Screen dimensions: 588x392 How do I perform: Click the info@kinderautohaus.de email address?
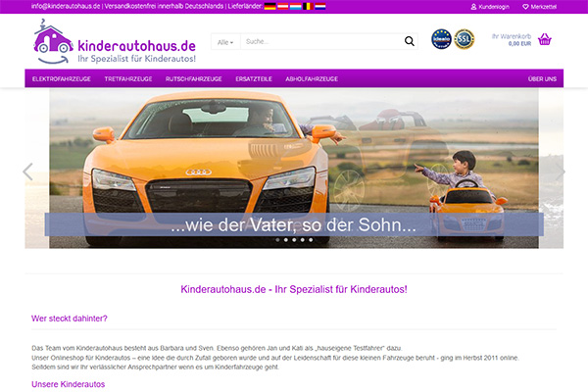coord(66,6)
